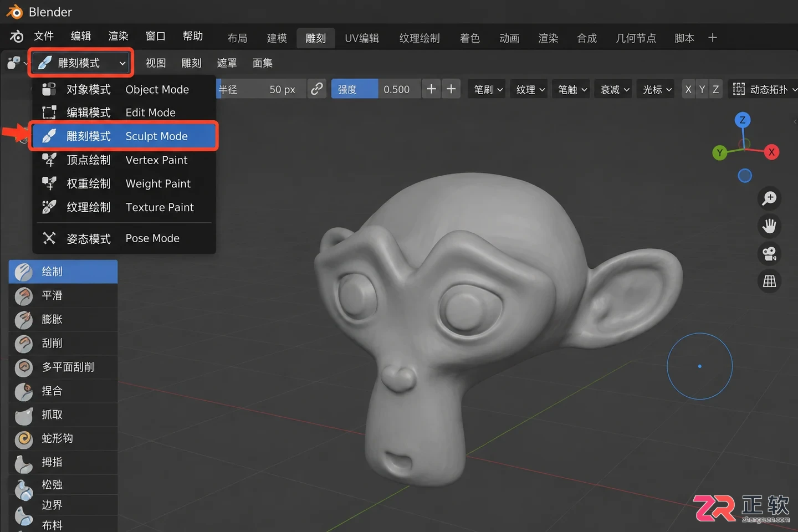Select the 平滑 (Smooth) brush
The height and width of the screenshot is (532, 798).
click(x=63, y=295)
